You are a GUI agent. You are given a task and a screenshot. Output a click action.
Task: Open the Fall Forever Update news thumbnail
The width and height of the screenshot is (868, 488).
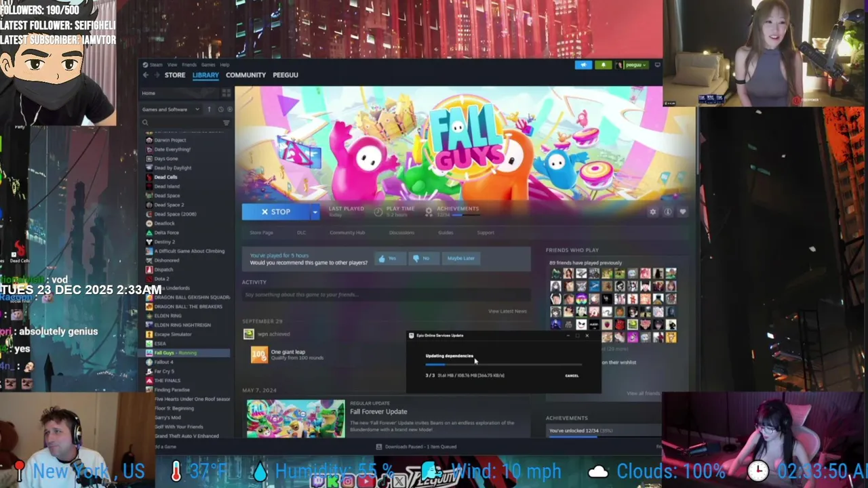point(296,418)
